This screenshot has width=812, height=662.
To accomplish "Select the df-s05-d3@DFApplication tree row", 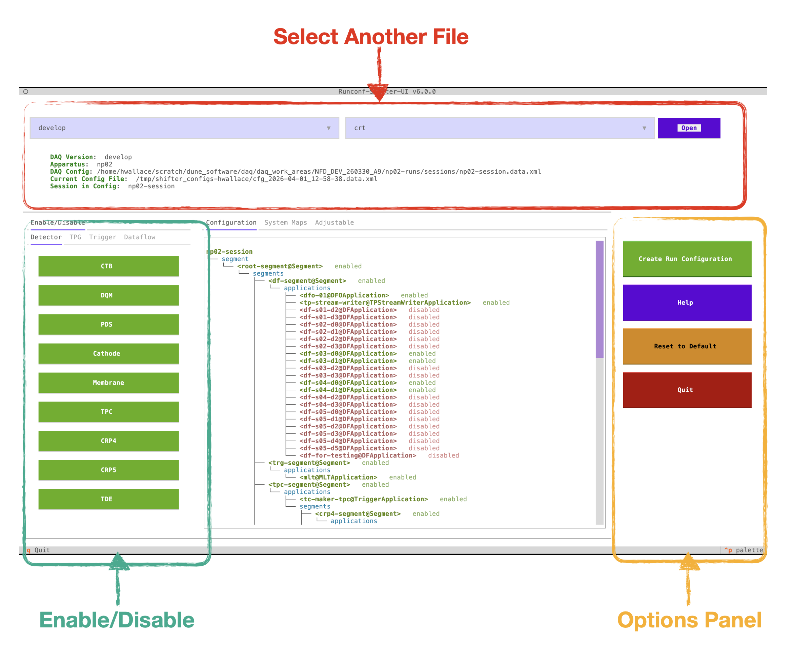I will (369, 433).
